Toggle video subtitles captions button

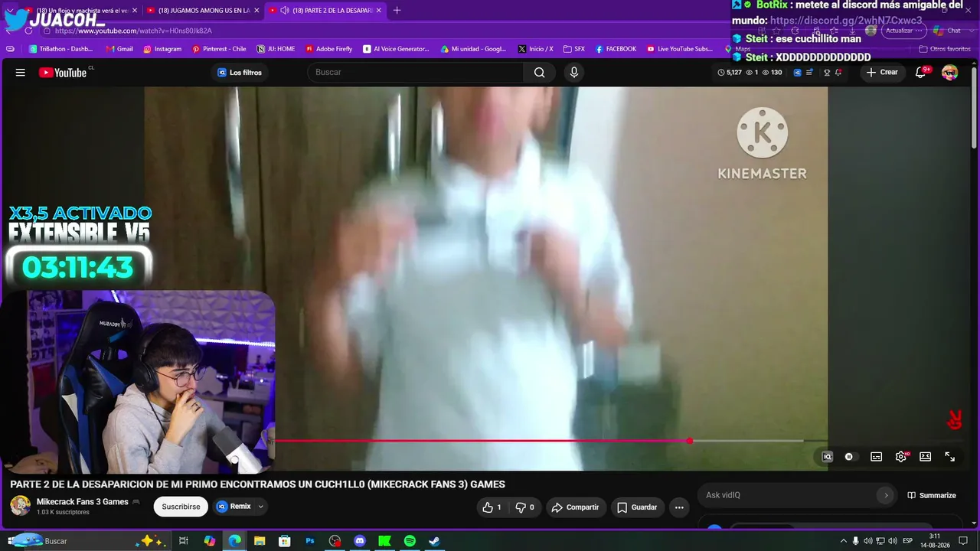(877, 457)
